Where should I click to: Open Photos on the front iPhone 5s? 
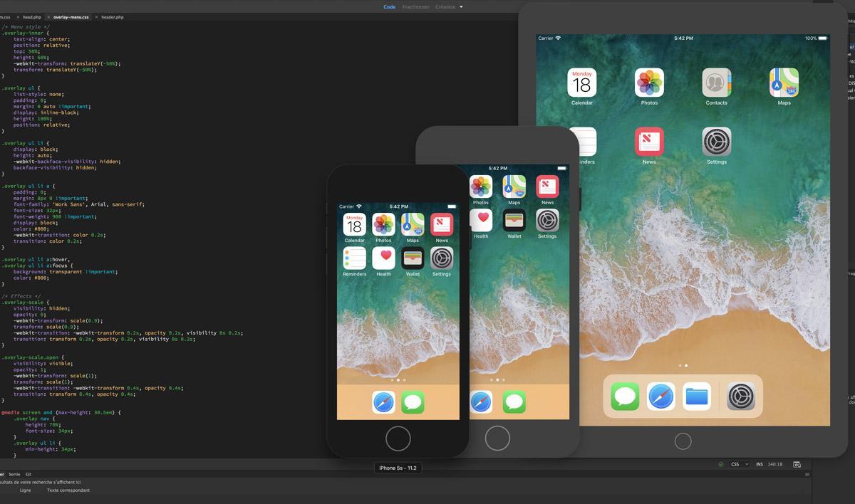tap(383, 224)
